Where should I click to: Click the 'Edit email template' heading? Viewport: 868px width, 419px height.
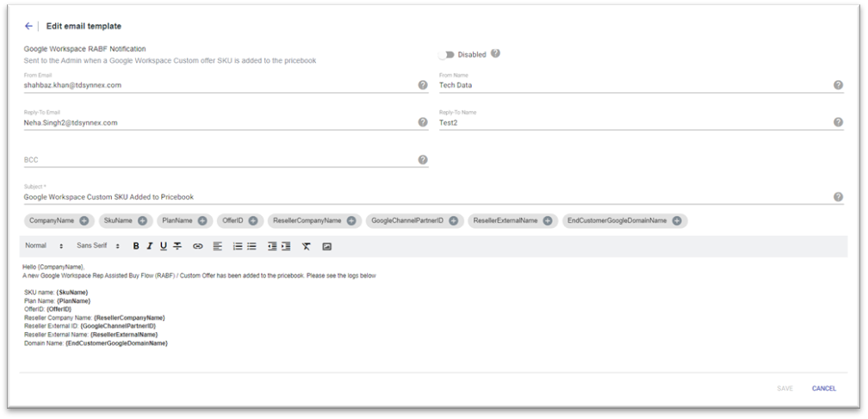(x=84, y=26)
